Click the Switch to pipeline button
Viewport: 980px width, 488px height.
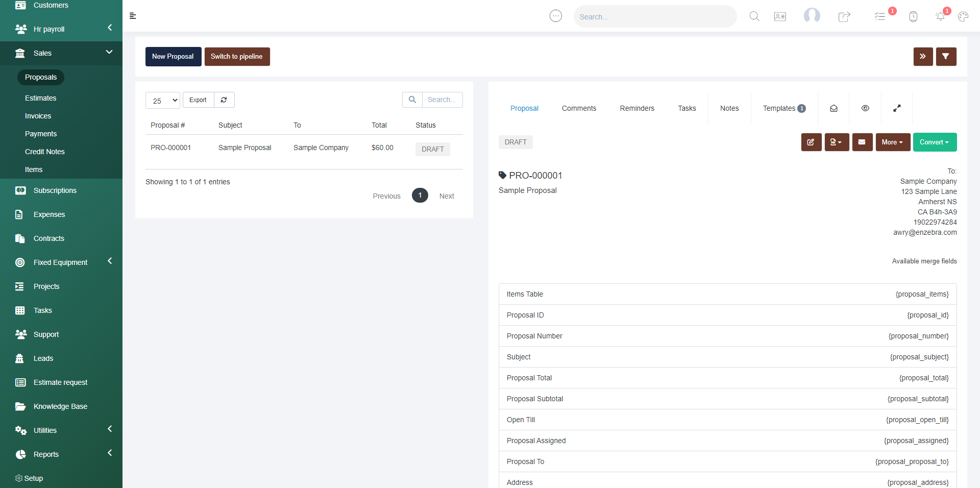[x=237, y=57]
